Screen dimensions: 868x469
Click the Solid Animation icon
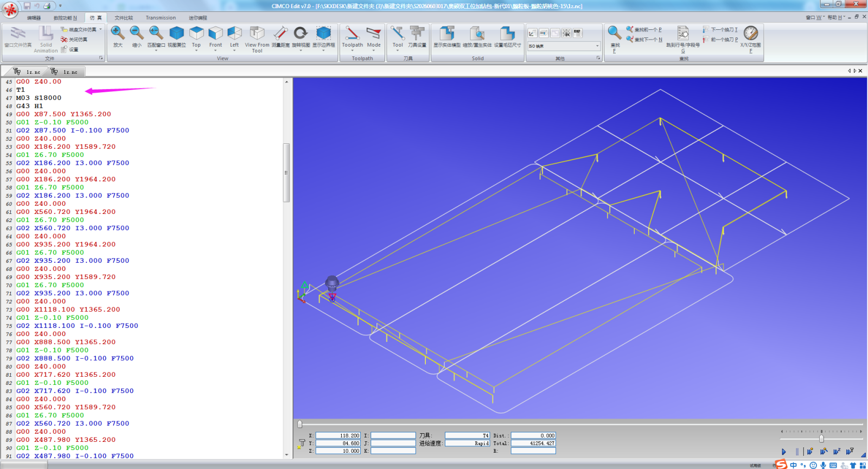point(46,34)
